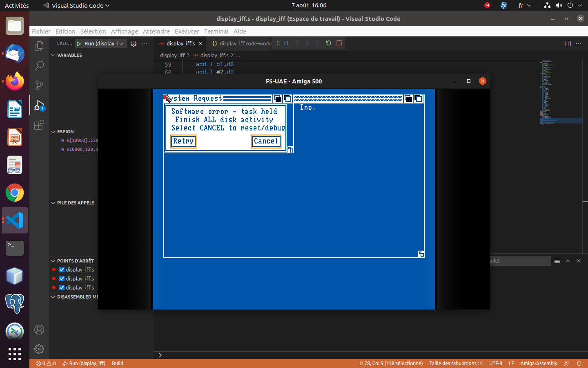Click the feedback icon in status bar
The width and height of the screenshot is (588, 368).
[567, 363]
